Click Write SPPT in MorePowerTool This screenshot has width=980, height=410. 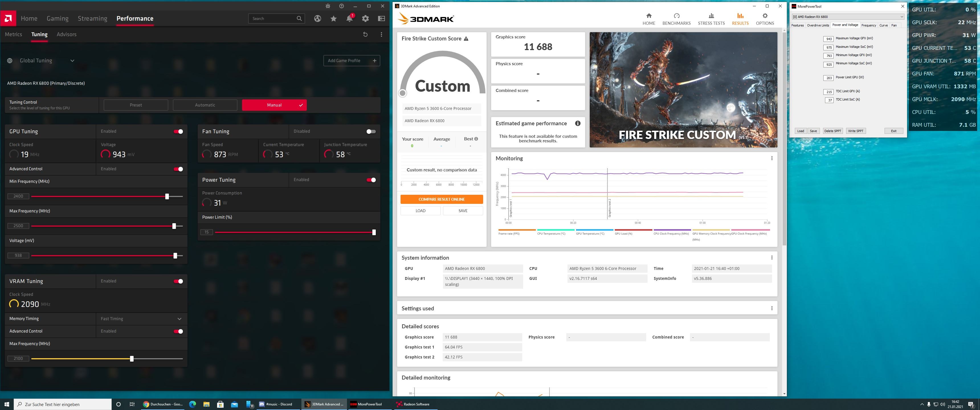(x=856, y=131)
